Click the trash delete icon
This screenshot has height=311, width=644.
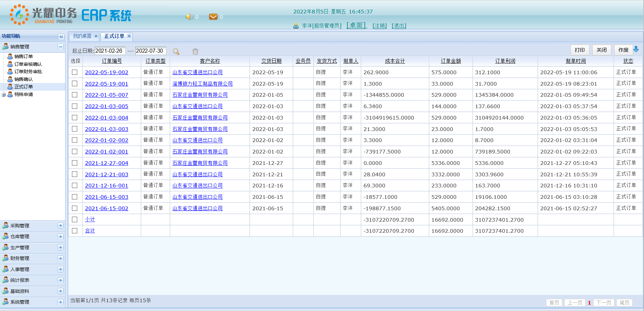point(195,51)
